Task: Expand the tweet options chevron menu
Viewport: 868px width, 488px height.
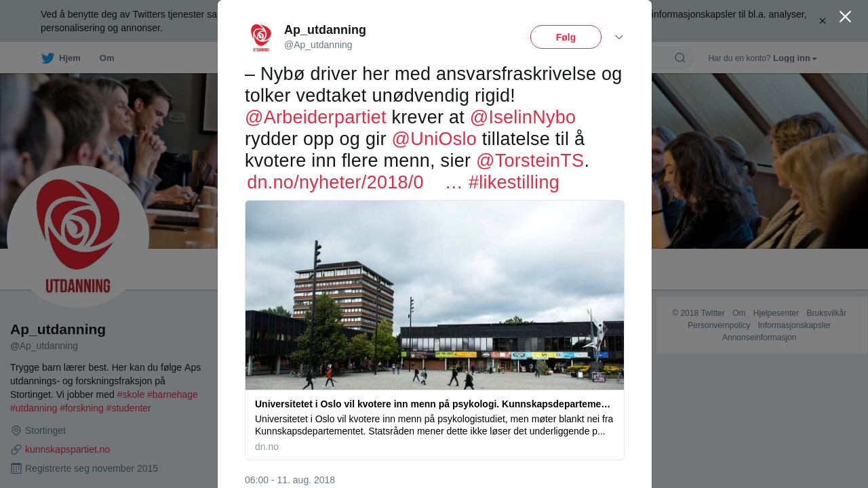Action: (x=619, y=37)
